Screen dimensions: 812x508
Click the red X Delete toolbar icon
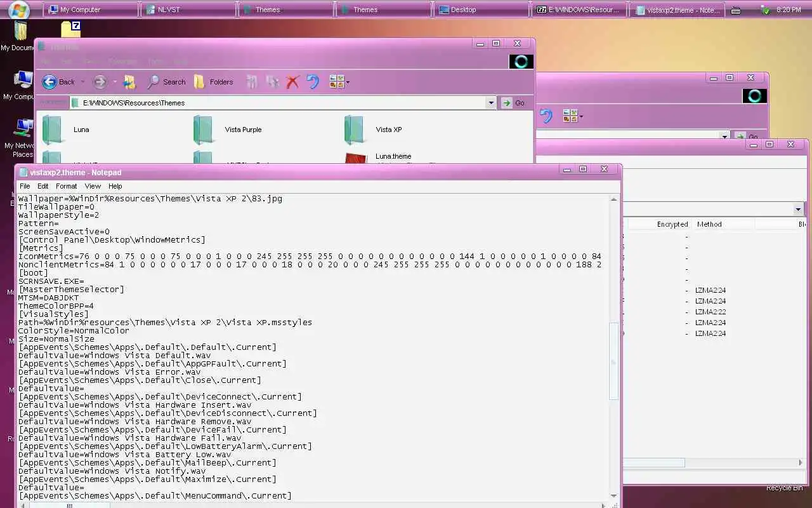click(292, 82)
